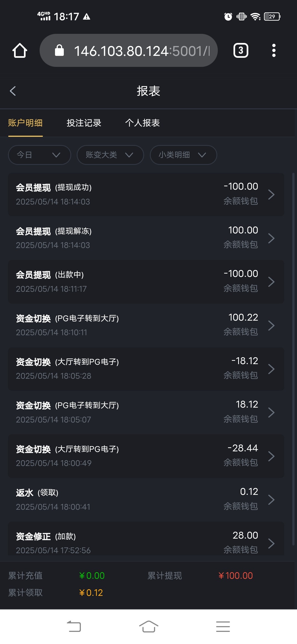Open the 返水 (领取) 0.12 record
297x644 pixels.
pyautogui.click(x=146, y=499)
